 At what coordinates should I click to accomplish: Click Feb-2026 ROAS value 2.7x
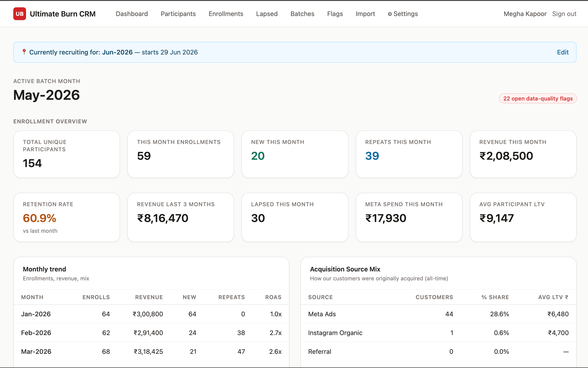point(275,333)
